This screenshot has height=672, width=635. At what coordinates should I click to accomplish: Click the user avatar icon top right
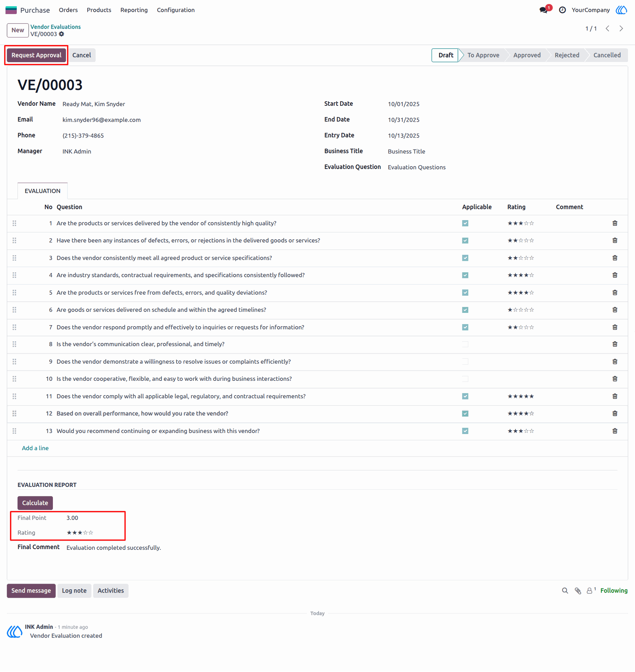(x=621, y=10)
